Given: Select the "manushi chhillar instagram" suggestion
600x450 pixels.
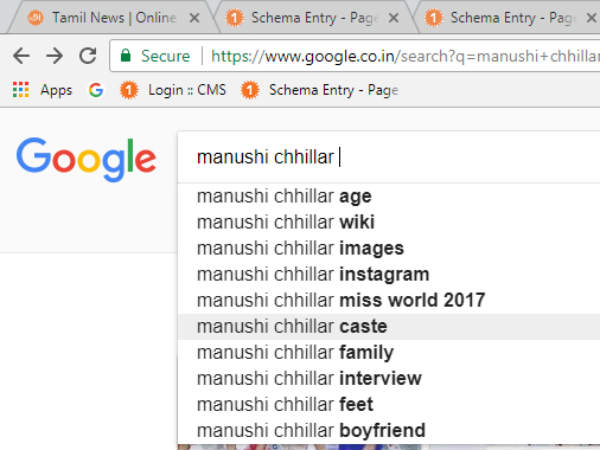Looking at the screenshot, I should click(312, 274).
